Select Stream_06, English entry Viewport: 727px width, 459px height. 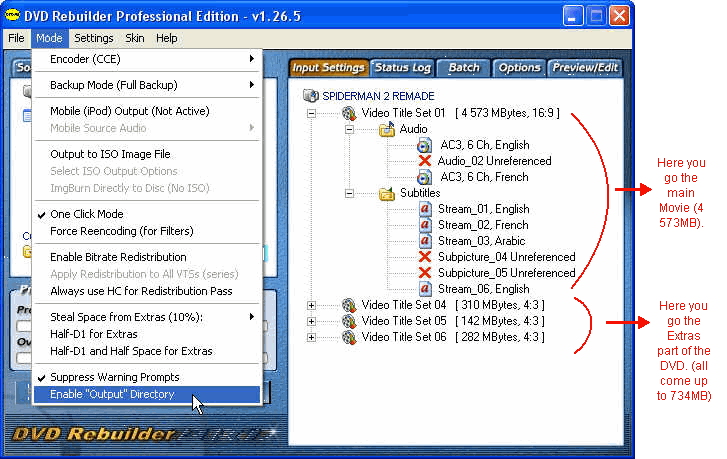tap(484, 289)
